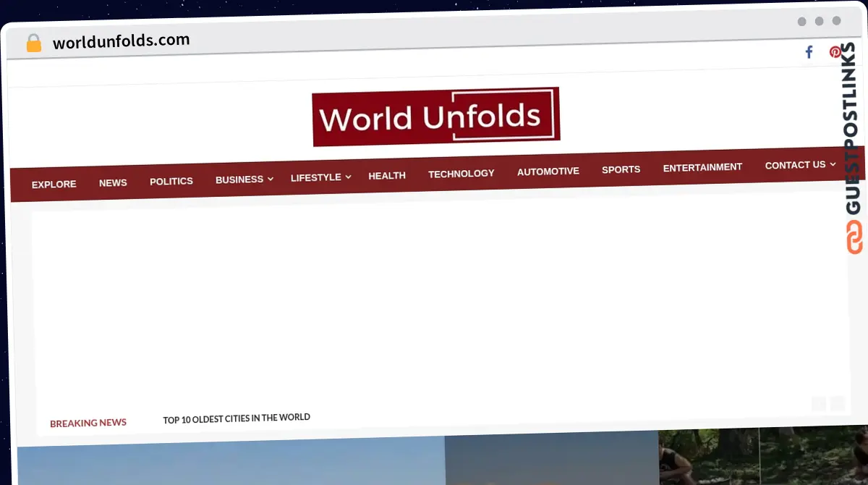Open Top 10 Oldest Cities headline
The image size is (868, 485).
pyautogui.click(x=237, y=418)
